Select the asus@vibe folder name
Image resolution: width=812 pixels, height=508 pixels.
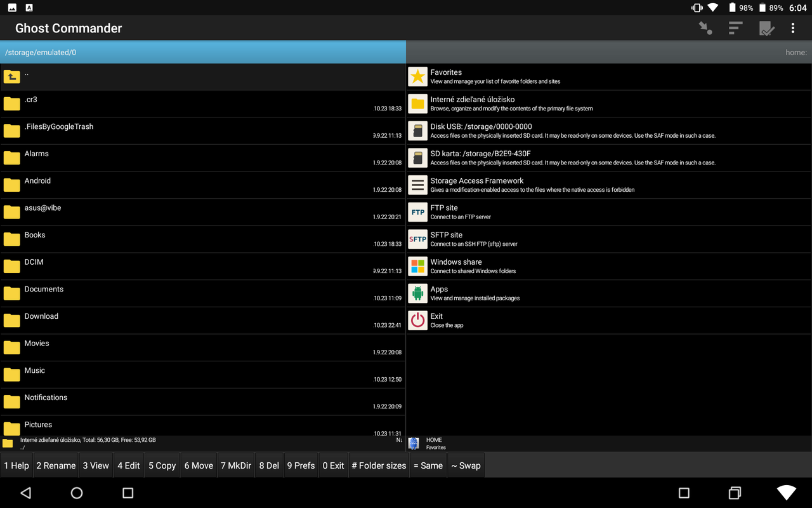tap(43, 208)
